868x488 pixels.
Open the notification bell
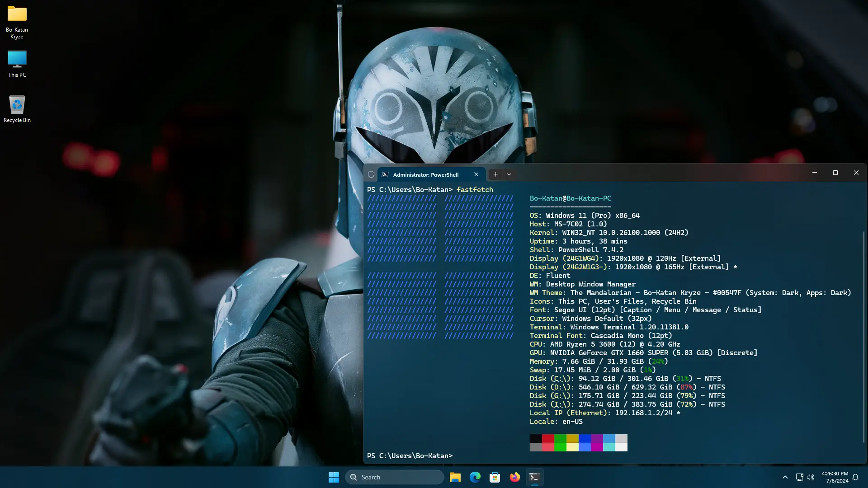point(855,477)
